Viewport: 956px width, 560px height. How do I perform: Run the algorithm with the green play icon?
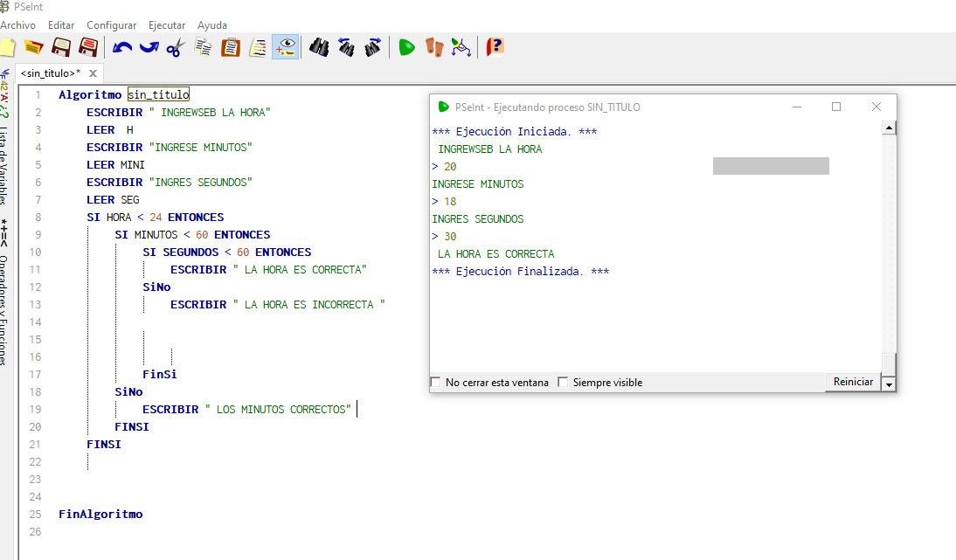[406, 47]
